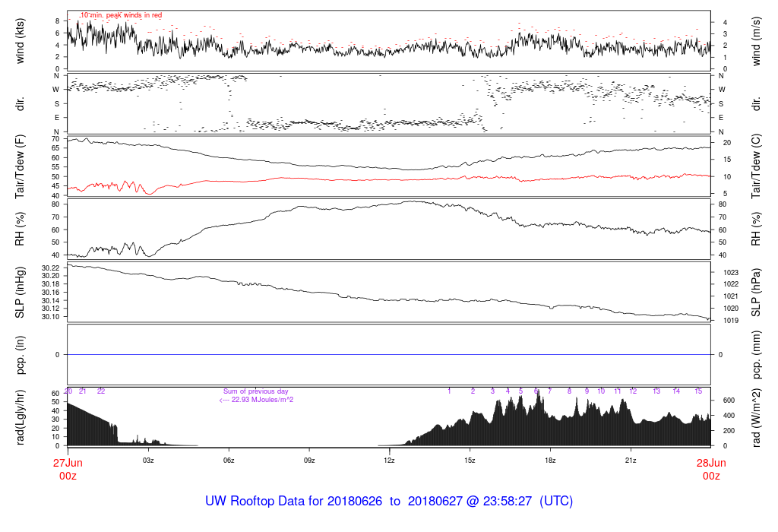Select the 'SLP (hPa)' axis label
This screenshot has width=778, height=532.
click(756, 293)
